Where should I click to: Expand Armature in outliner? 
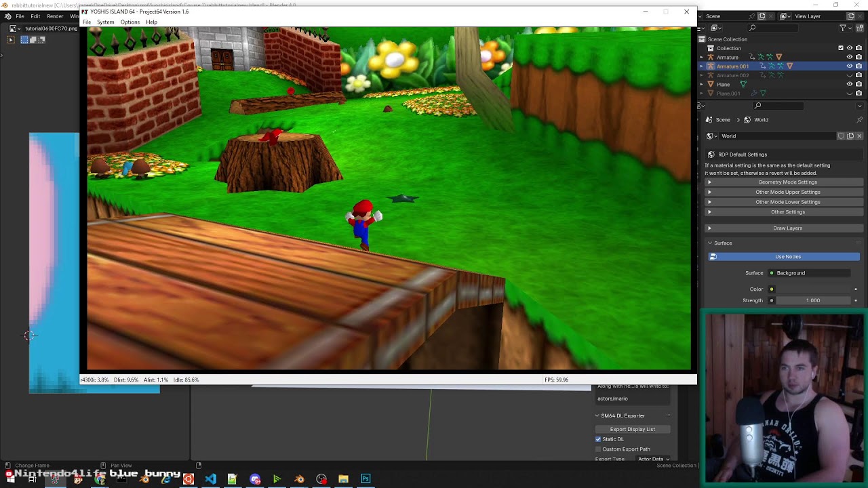point(702,58)
